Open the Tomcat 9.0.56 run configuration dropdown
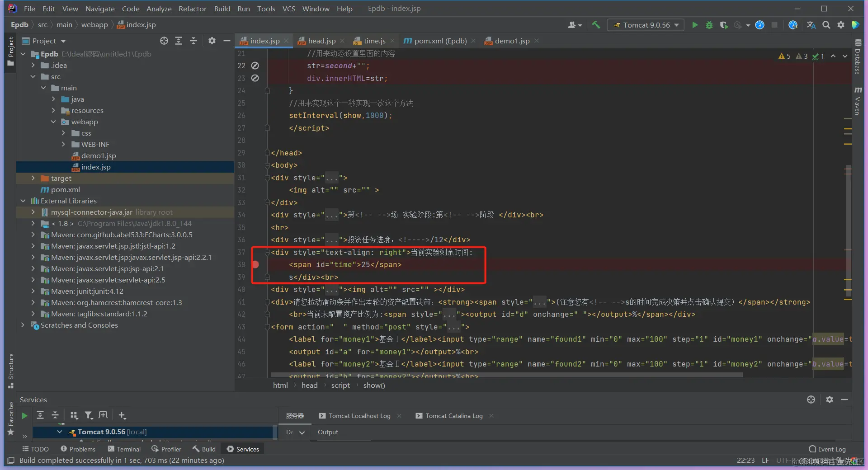Screen dimensions: 868x470 (x=646, y=25)
